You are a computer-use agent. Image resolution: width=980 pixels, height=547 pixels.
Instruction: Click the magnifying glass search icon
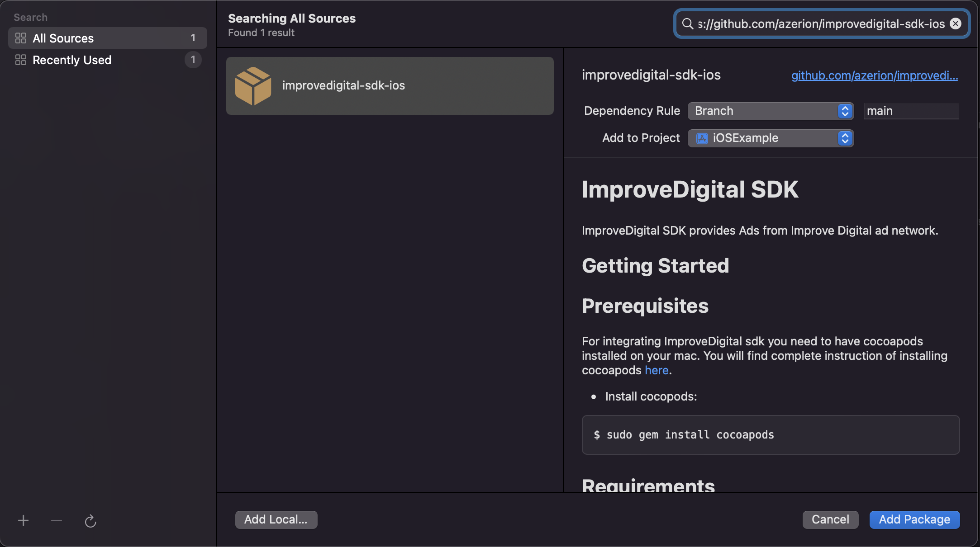tap(688, 24)
